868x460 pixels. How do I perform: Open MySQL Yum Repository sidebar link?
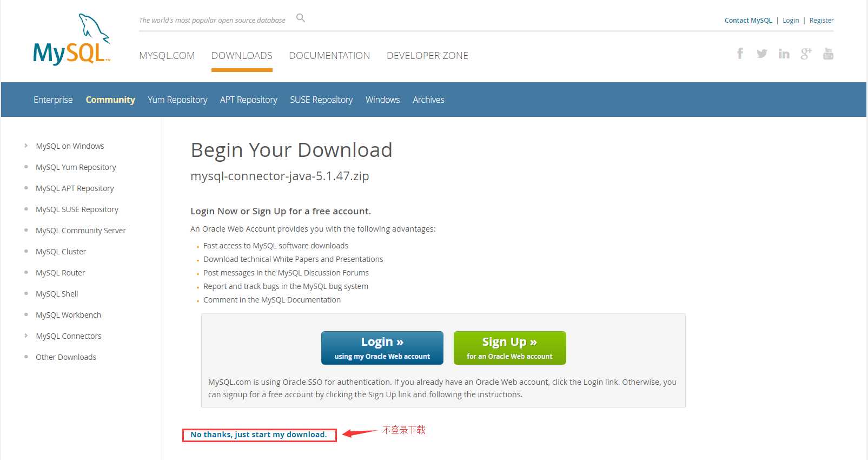[76, 167]
